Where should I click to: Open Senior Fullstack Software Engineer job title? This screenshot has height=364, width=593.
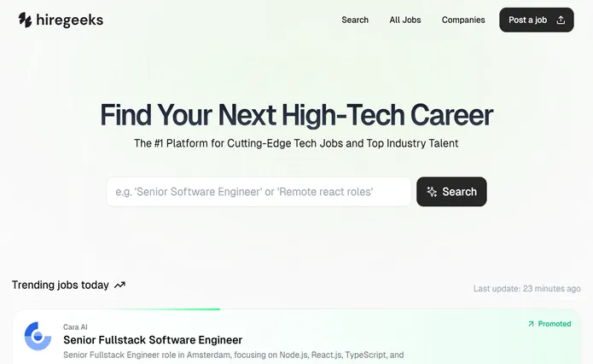[x=153, y=340]
